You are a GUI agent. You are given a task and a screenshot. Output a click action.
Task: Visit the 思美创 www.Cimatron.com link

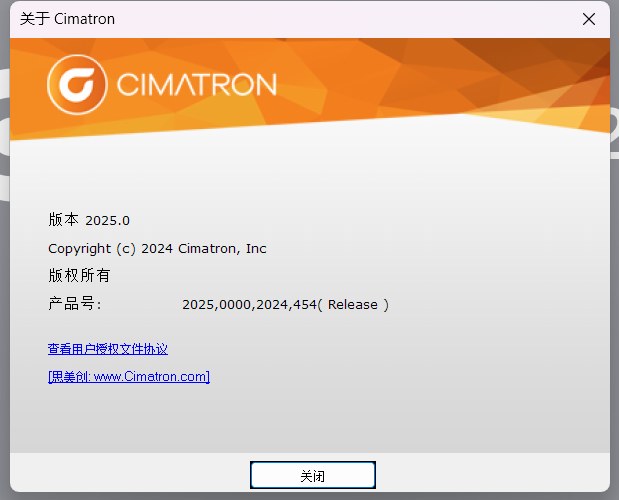pyautogui.click(x=129, y=376)
